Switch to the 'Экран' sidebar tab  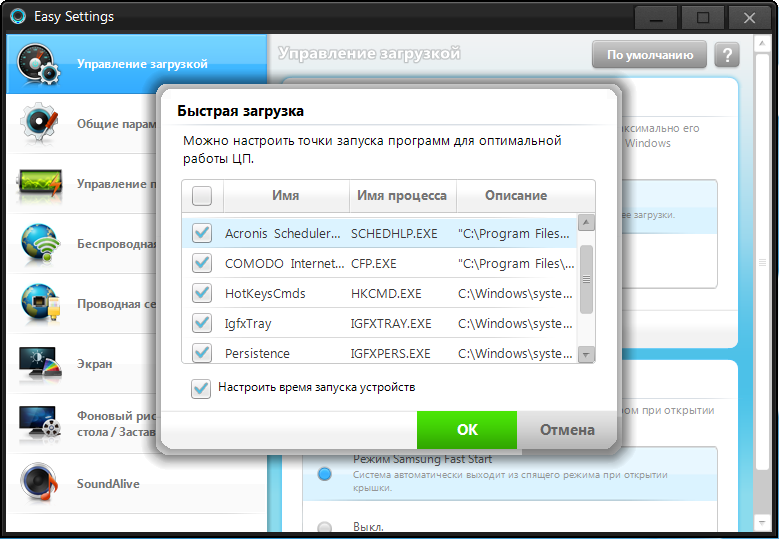tap(82, 364)
